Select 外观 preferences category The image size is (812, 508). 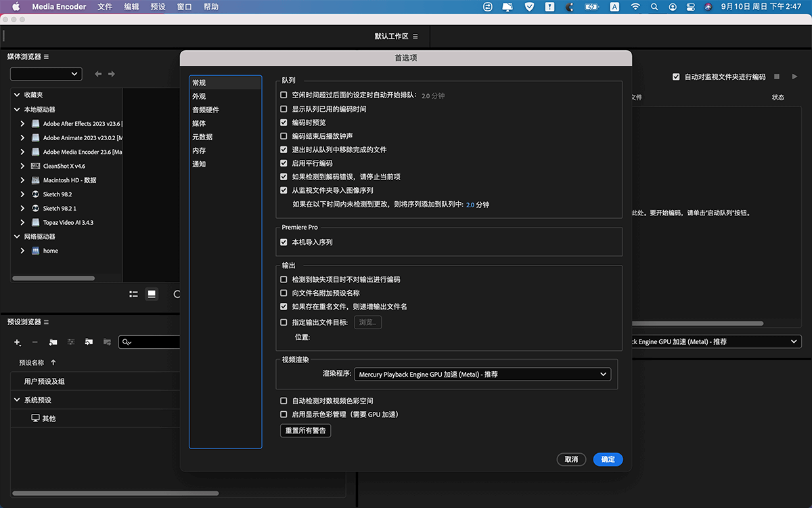(225, 96)
